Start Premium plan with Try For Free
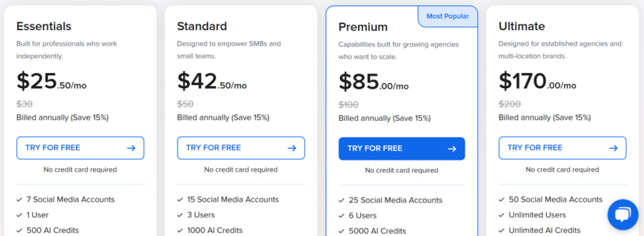This screenshot has height=236, width=644. (x=402, y=149)
